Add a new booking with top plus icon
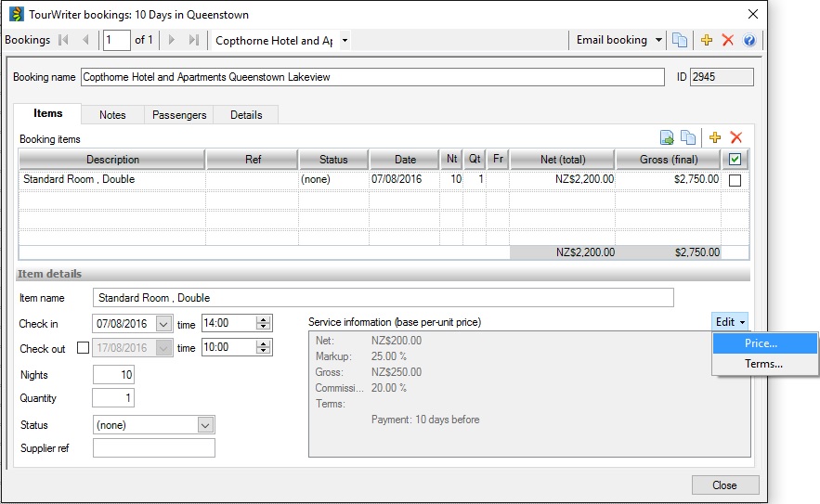The image size is (820, 504). [x=707, y=40]
